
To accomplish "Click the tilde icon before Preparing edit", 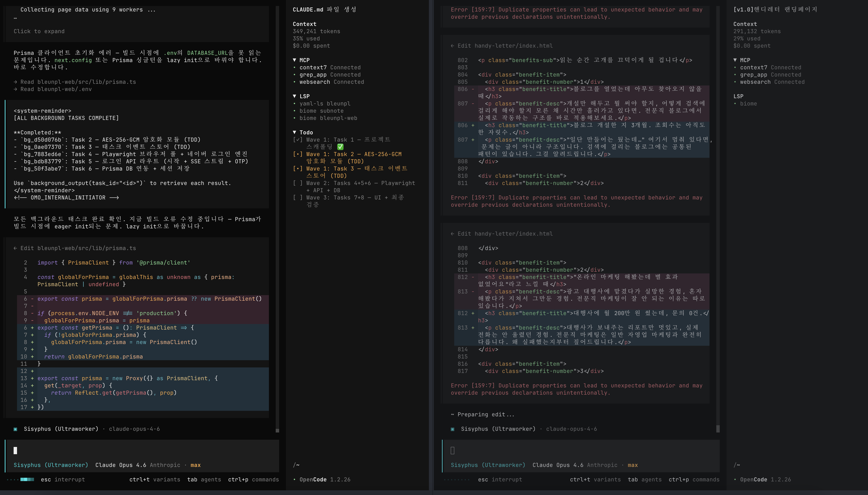I will pos(452,414).
